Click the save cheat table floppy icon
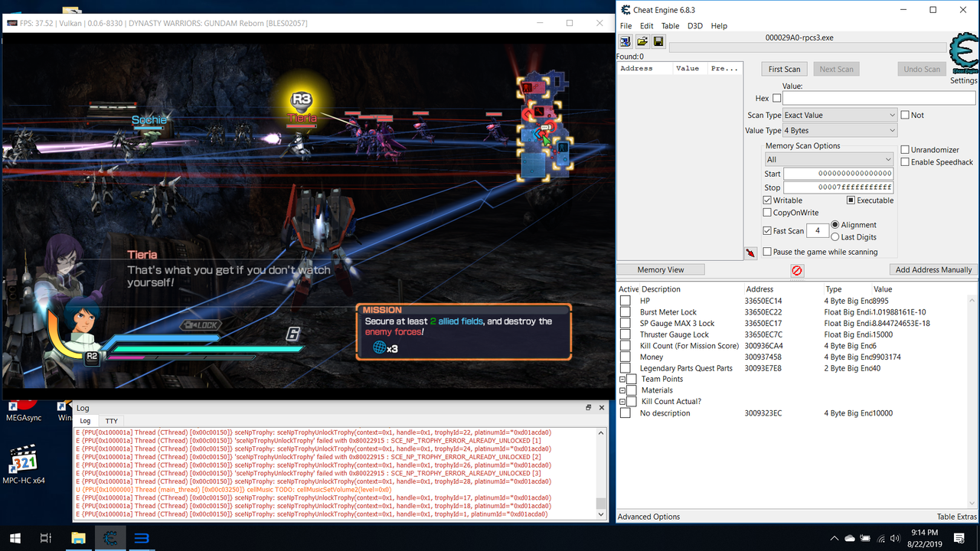Viewport: 980px width, 551px height. (x=658, y=41)
